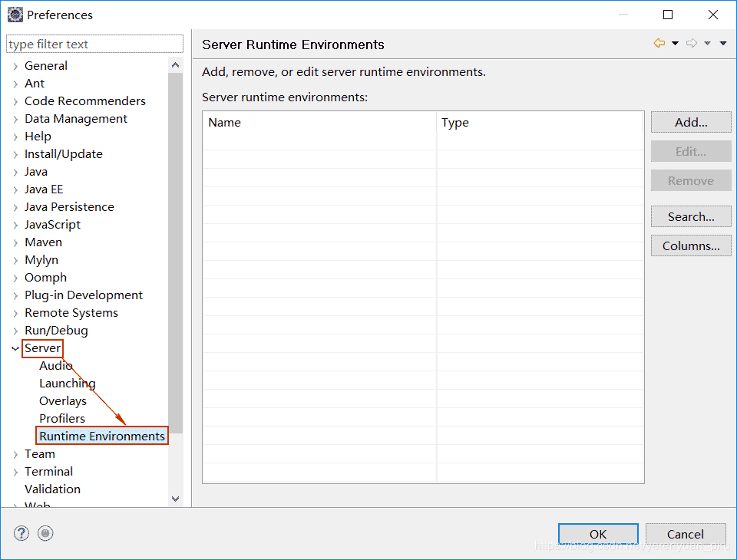Expand the Data Management node

(x=15, y=120)
